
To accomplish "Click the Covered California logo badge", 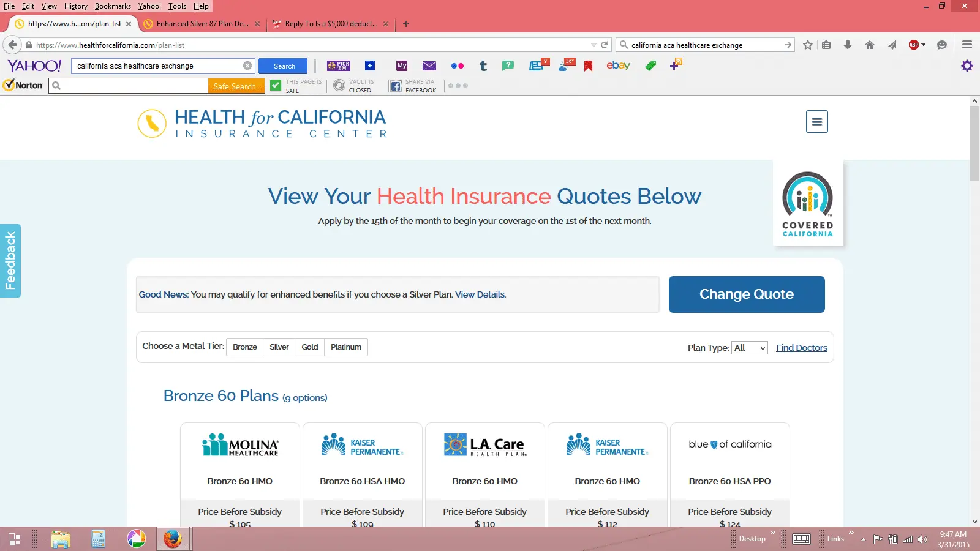I will tap(808, 203).
